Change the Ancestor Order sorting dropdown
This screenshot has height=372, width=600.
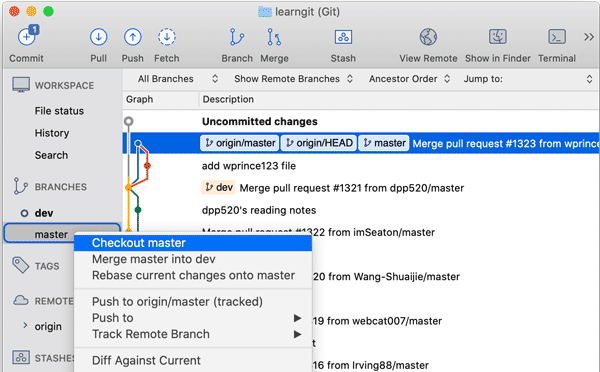(x=409, y=79)
